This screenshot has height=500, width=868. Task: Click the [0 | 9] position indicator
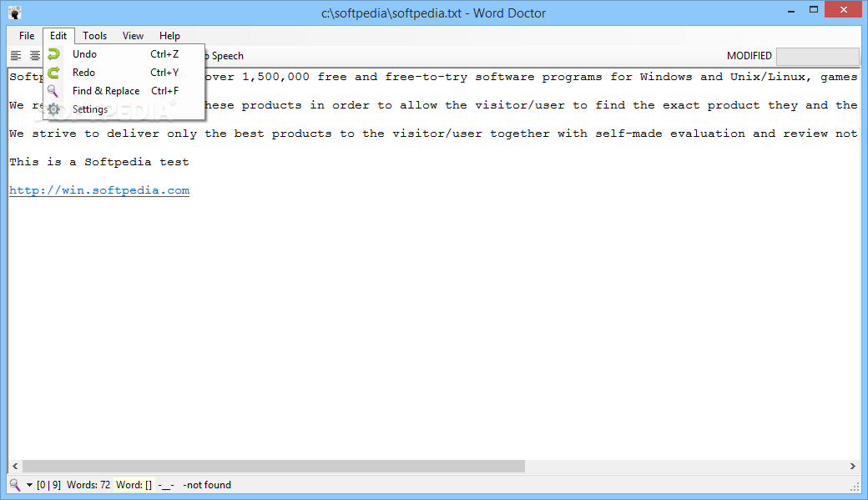click(48, 485)
